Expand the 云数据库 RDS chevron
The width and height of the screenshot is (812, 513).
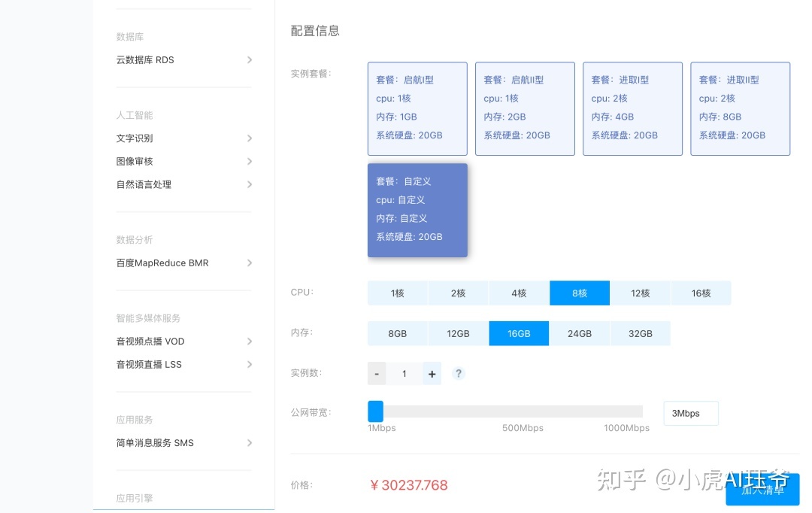(x=250, y=59)
